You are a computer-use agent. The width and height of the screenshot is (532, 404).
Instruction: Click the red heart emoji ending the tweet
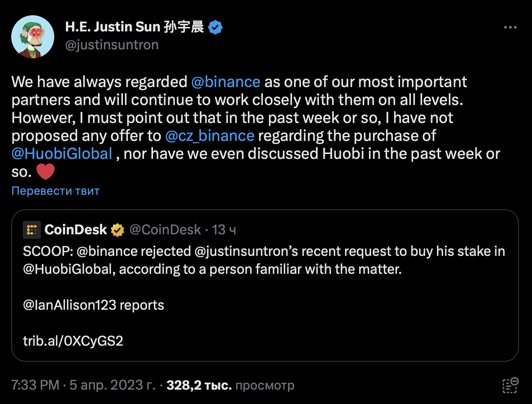[45, 172]
